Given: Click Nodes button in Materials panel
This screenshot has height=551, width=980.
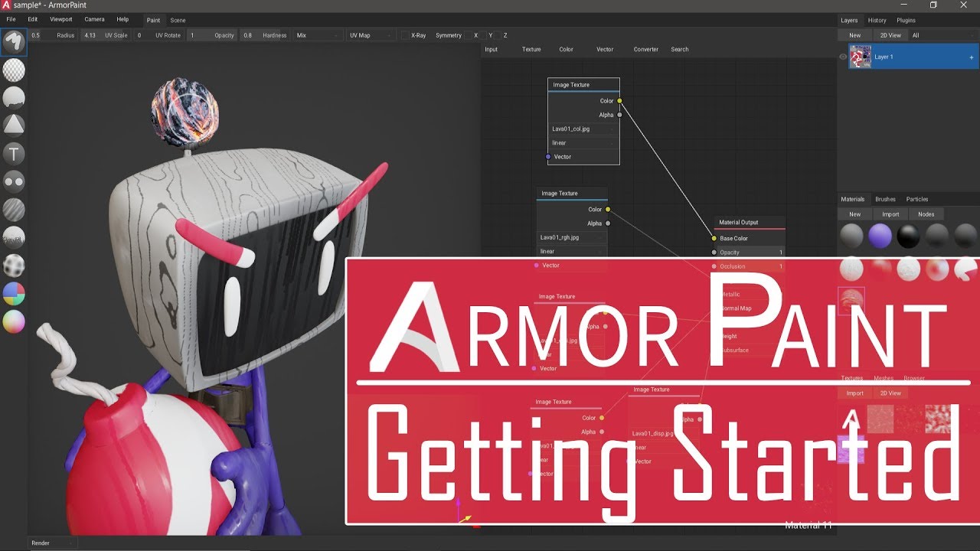Looking at the screenshot, I should coord(926,214).
